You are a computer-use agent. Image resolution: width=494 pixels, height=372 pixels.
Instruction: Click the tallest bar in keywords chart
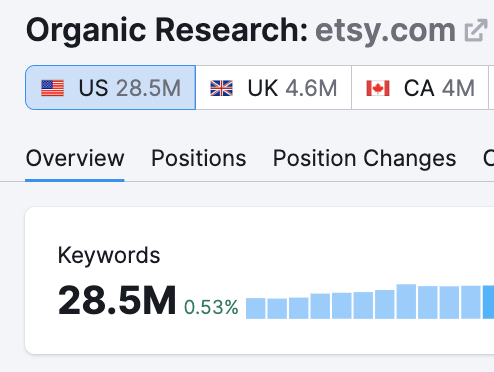tap(406, 301)
